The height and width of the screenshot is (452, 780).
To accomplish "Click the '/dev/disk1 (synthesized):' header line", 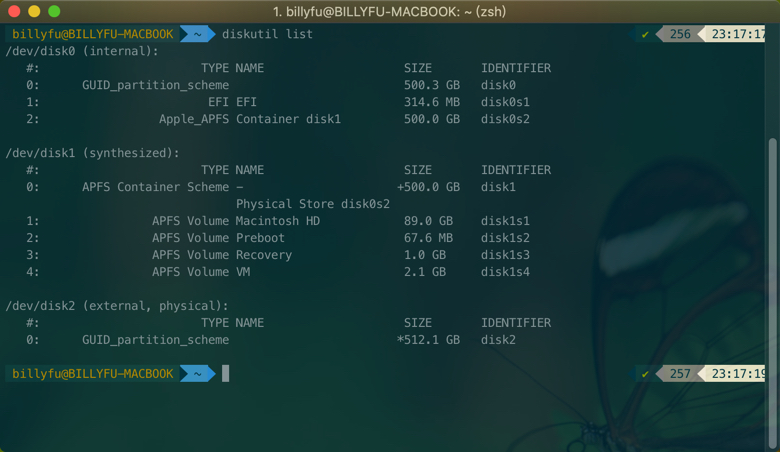I will pos(93,153).
